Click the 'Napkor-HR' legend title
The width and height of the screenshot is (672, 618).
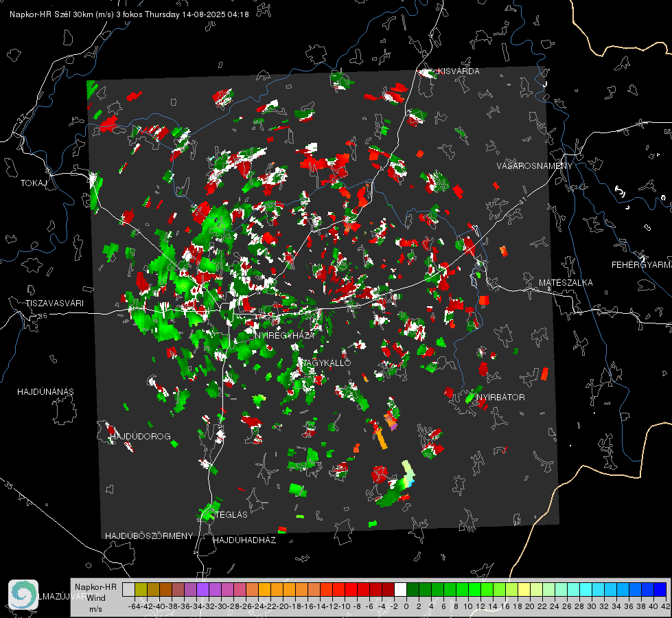pyautogui.click(x=95, y=587)
